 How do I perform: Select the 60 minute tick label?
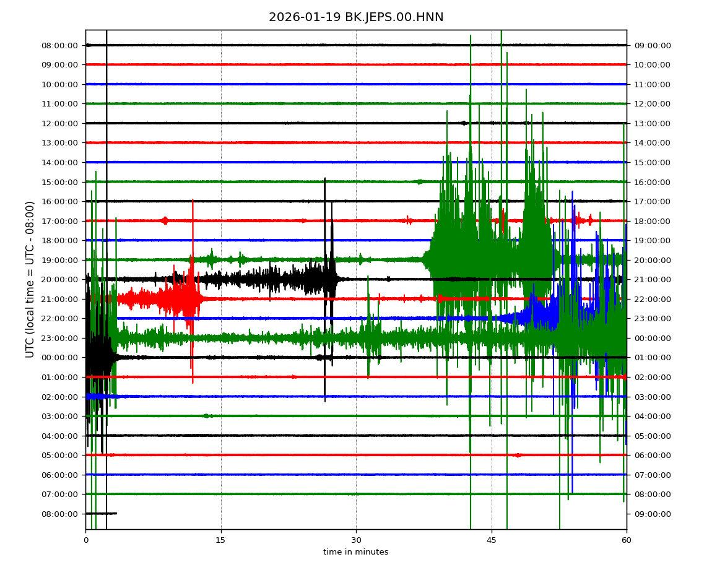click(627, 540)
